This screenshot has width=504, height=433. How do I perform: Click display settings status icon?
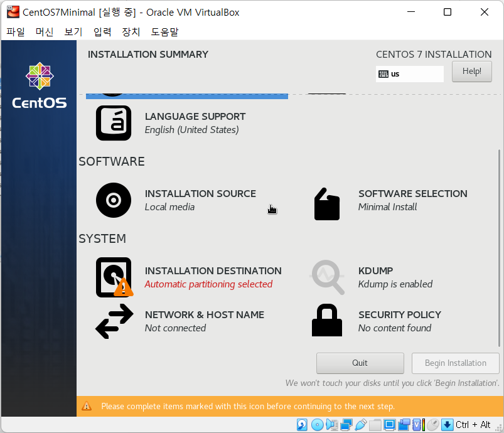[x=390, y=425]
